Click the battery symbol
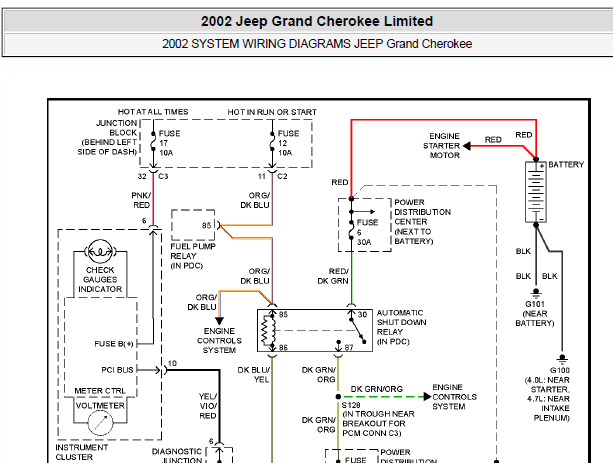 [x=536, y=192]
